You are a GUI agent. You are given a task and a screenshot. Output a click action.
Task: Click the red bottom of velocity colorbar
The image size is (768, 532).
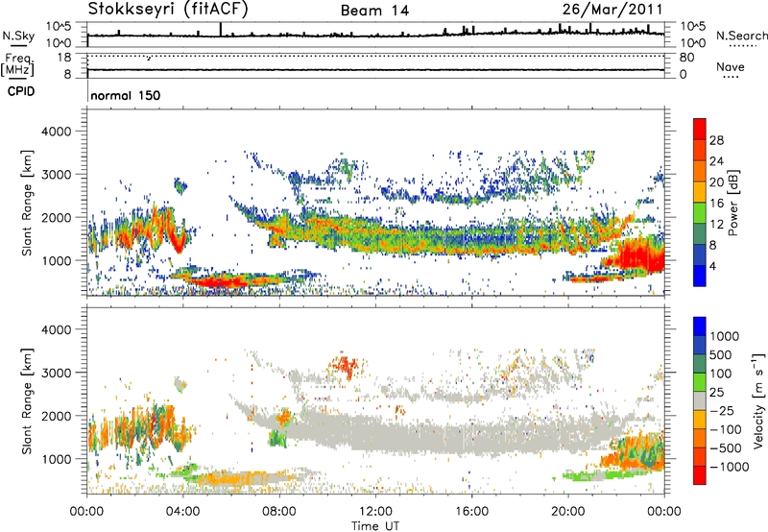pos(700,475)
